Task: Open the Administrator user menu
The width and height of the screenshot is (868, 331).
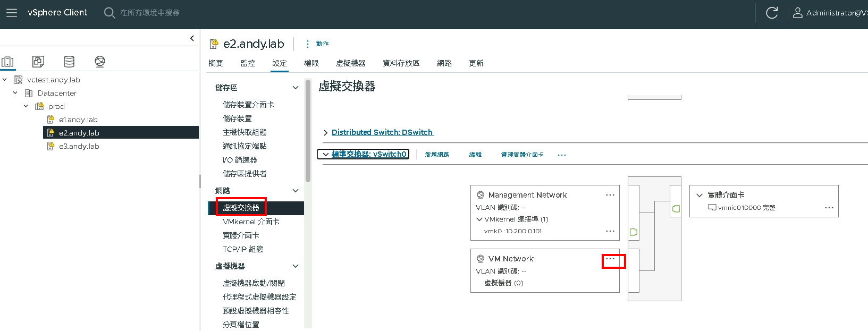Action: 830,13
